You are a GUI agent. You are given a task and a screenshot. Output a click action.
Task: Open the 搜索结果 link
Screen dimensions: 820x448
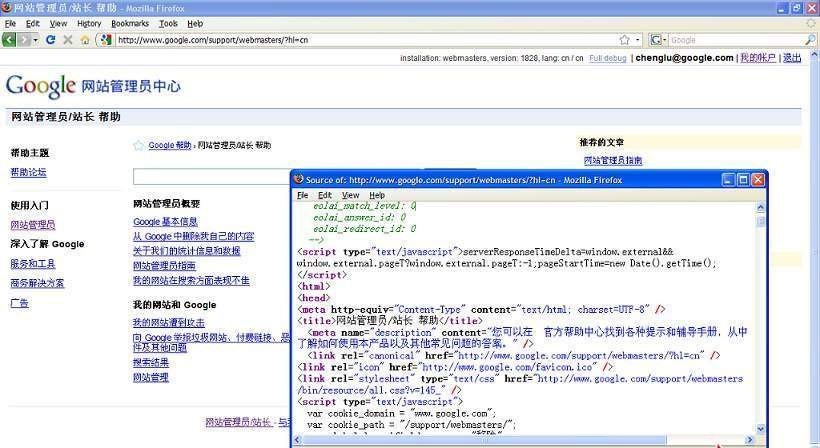(x=151, y=362)
